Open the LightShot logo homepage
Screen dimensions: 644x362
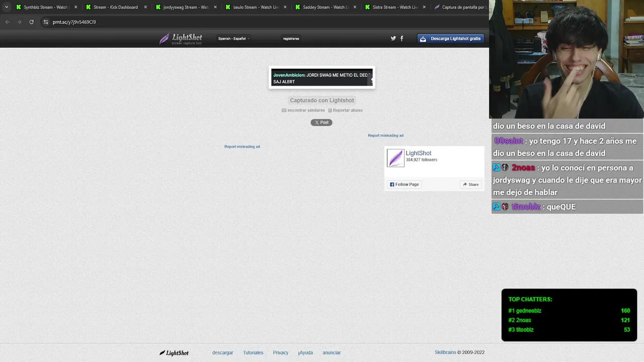[181, 39]
